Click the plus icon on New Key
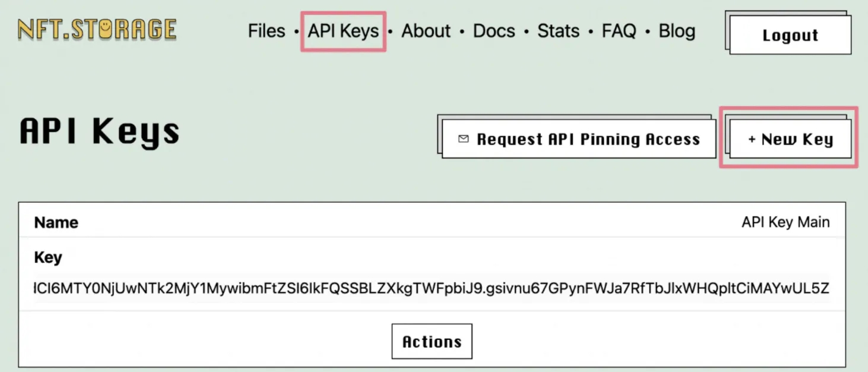The height and width of the screenshot is (372, 868). pyautogui.click(x=752, y=139)
